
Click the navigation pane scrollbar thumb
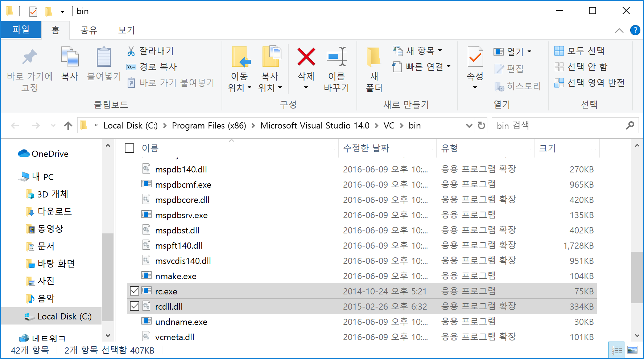108,277
